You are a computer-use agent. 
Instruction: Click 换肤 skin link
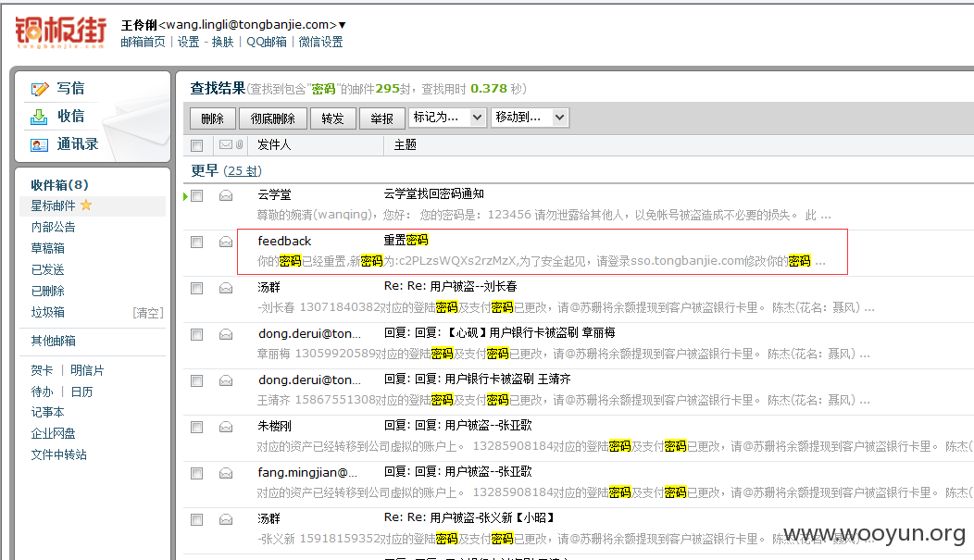pos(222,42)
